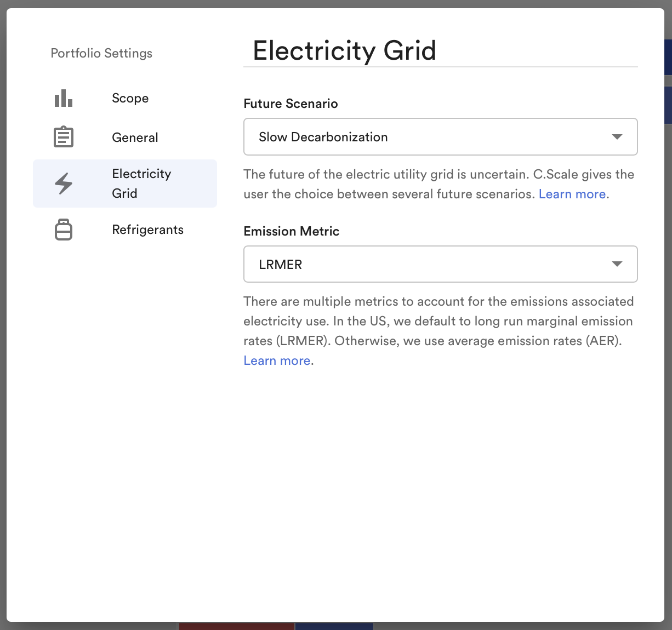672x630 pixels.
Task: Click the Future Scenario field label
Action: 291,104
